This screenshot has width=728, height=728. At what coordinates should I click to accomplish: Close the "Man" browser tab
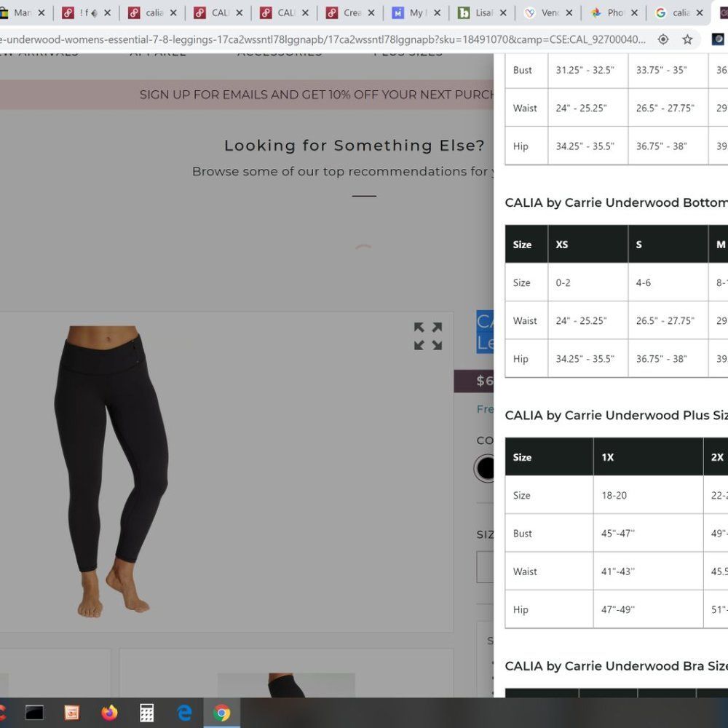[41, 13]
